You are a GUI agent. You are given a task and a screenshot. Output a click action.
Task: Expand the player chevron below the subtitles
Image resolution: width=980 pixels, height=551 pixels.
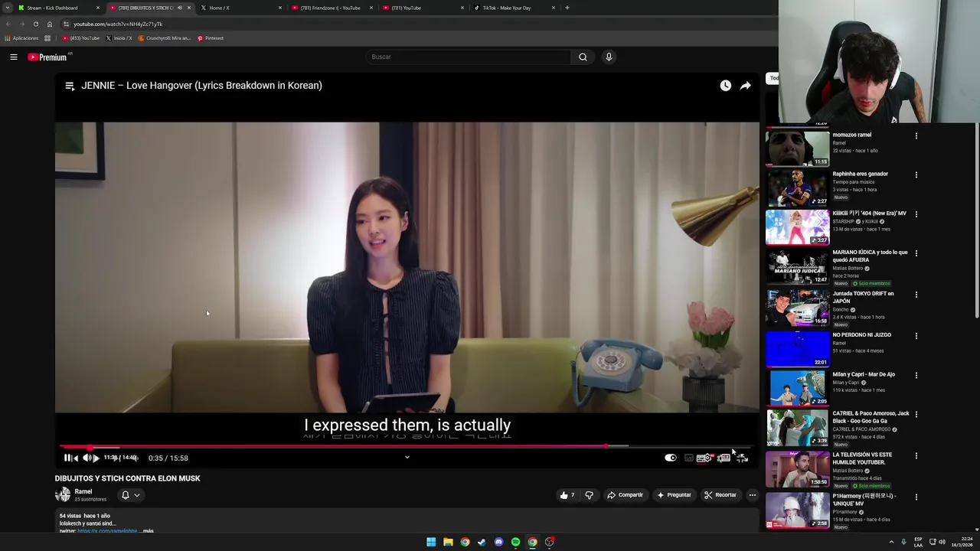(407, 458)
